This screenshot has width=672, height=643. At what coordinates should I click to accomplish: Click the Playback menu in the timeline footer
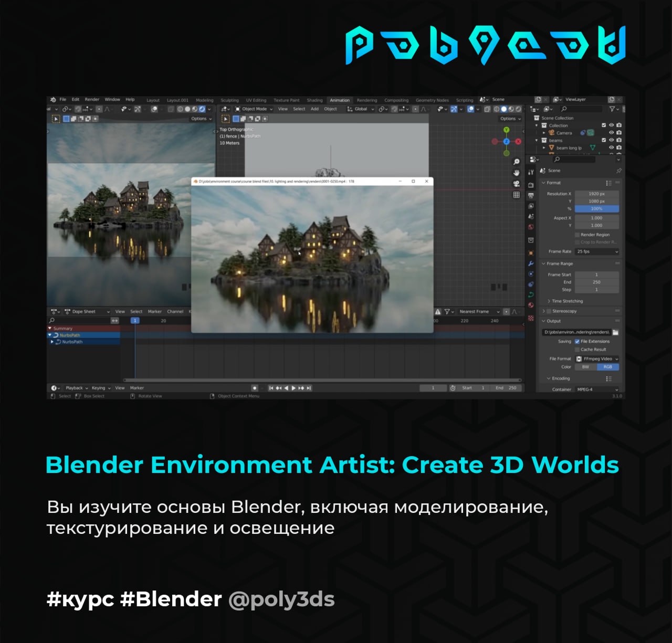point(77,388)
